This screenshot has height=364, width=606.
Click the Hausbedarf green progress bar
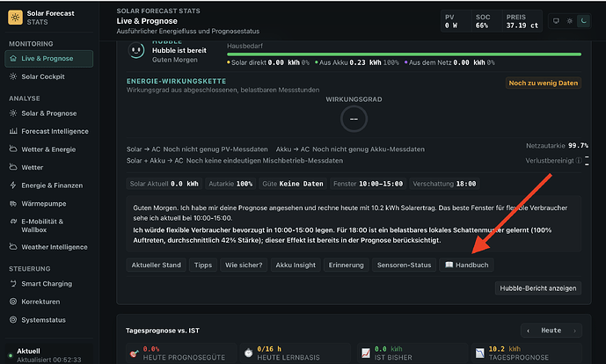point(404,55)
